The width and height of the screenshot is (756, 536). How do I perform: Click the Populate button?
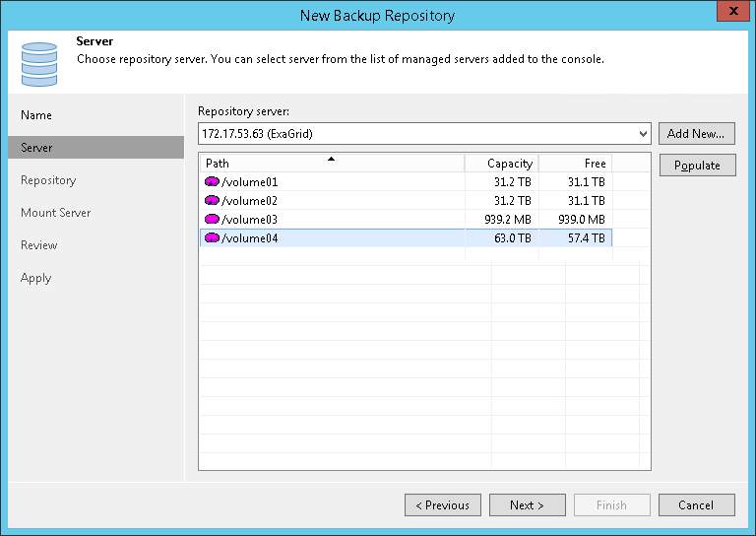tap(697, 165)
